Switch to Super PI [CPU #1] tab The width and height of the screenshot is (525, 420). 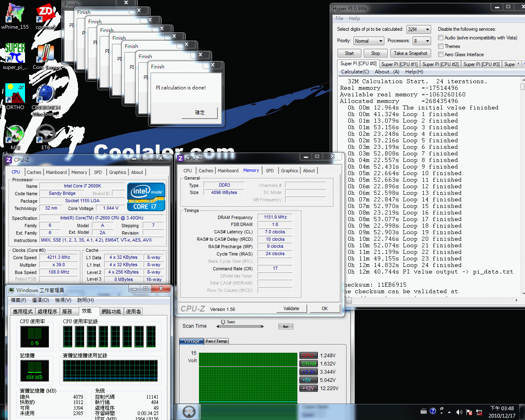399,64
